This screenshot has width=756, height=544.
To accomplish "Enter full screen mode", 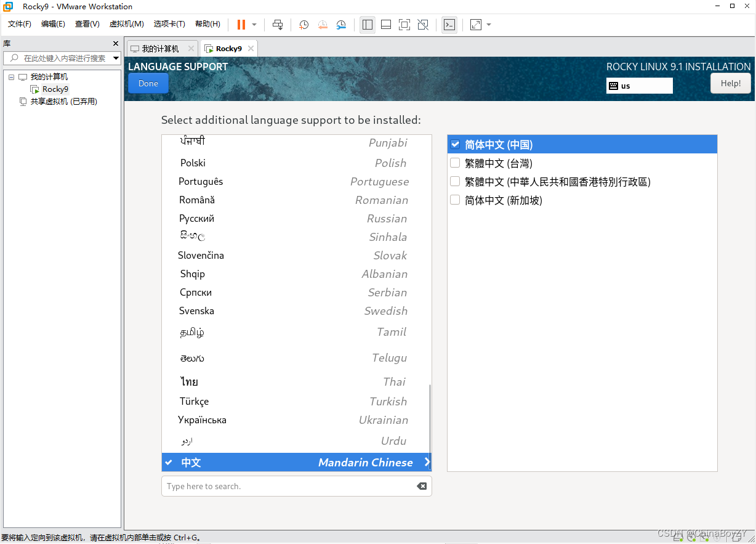I will point(404,25).
